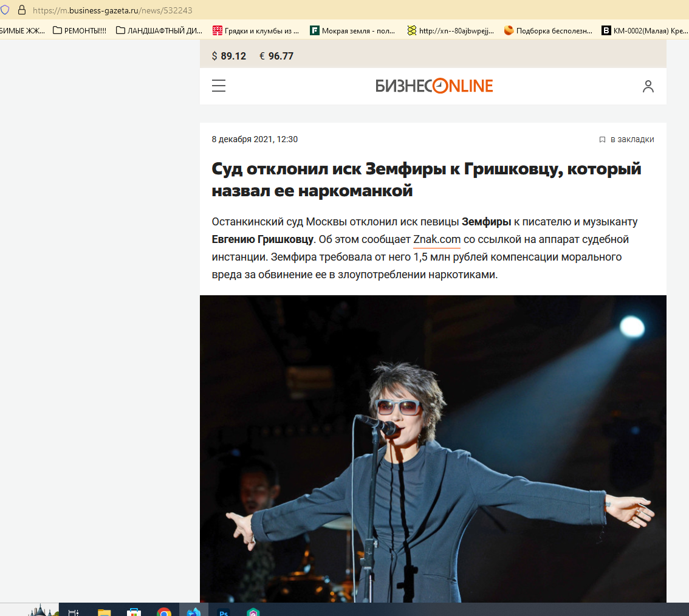
Task: Open the Мокрая земля bookmark
Action: [352, 30]
